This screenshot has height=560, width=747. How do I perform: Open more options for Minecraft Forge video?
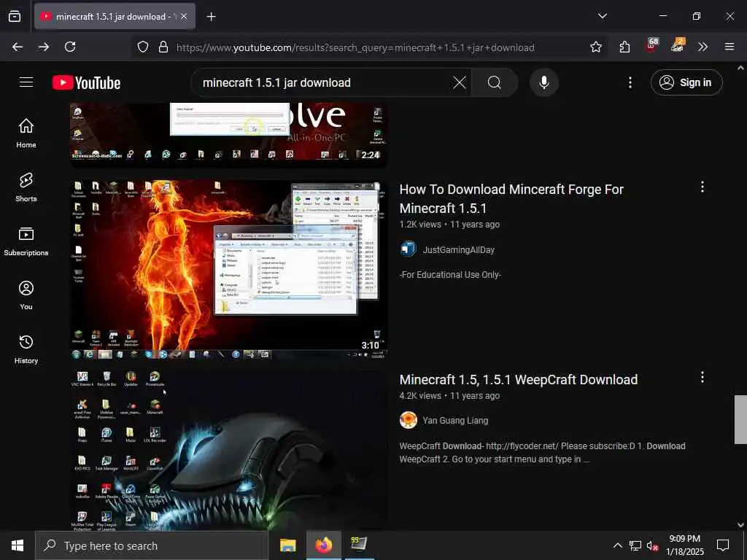point(703,187)
